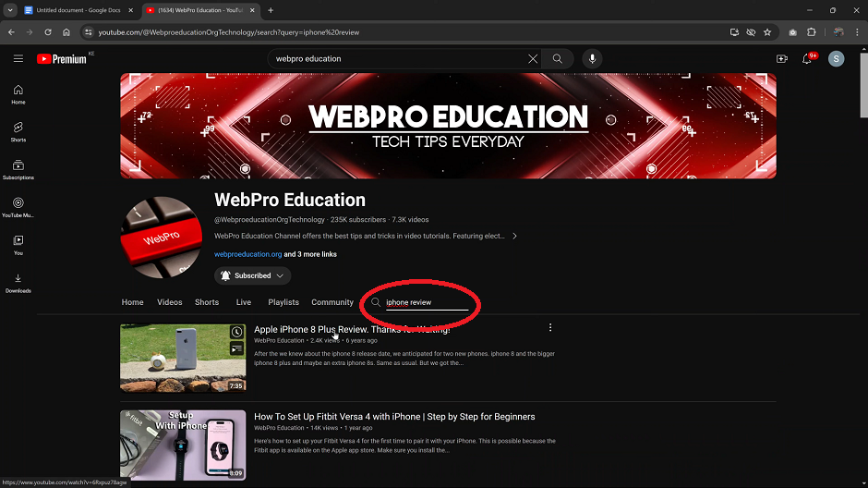The height and width of the screenshot is (488, 868).
Task: Open YouTube Music in the sidebar
Action: 18,208
